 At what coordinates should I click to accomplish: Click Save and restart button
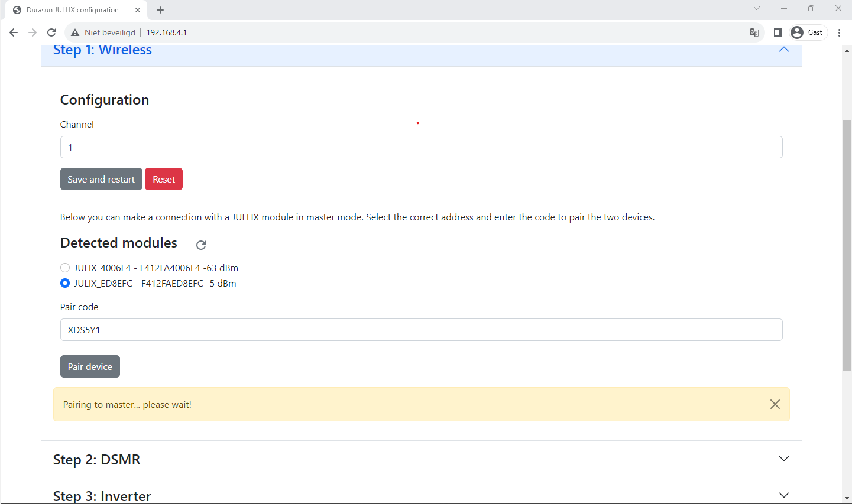coord(101,179)
